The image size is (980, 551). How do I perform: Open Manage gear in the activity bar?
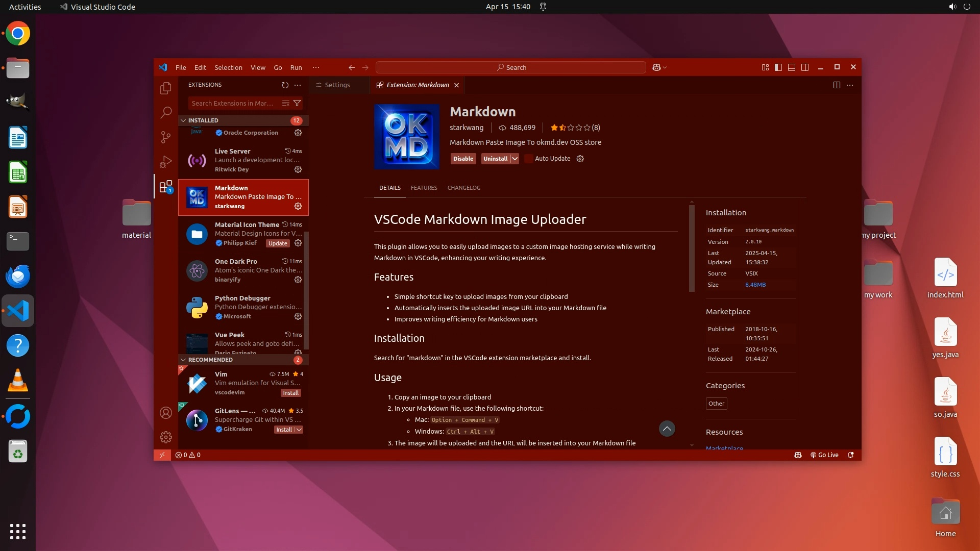click(x=165, y=437)
